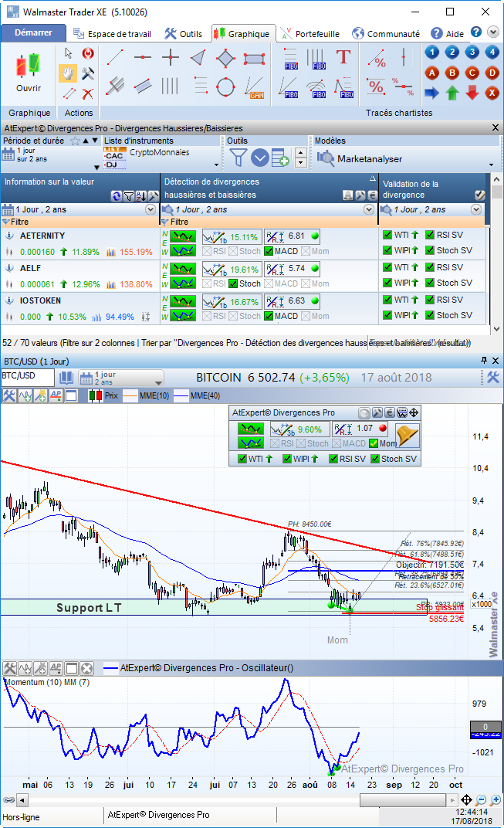Select the crosshair line tool
Image resolution: width=504 pixels, height=828 pixels.
coord(171,57)
